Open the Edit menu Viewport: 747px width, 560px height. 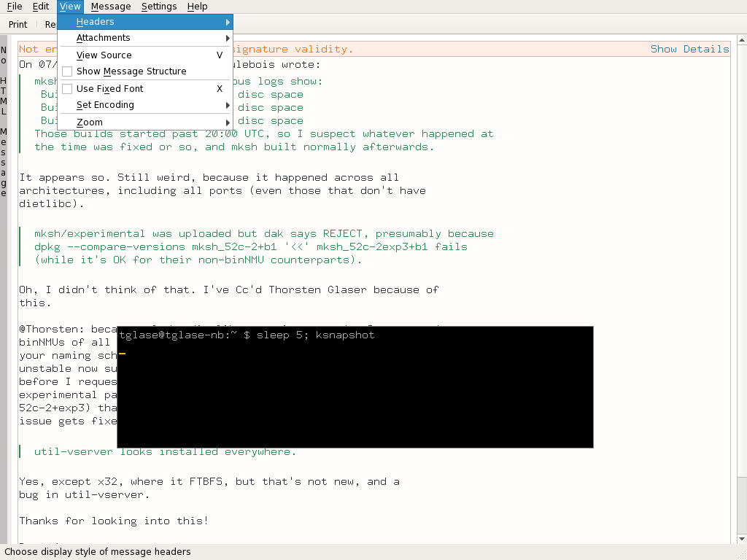[41, 7]
